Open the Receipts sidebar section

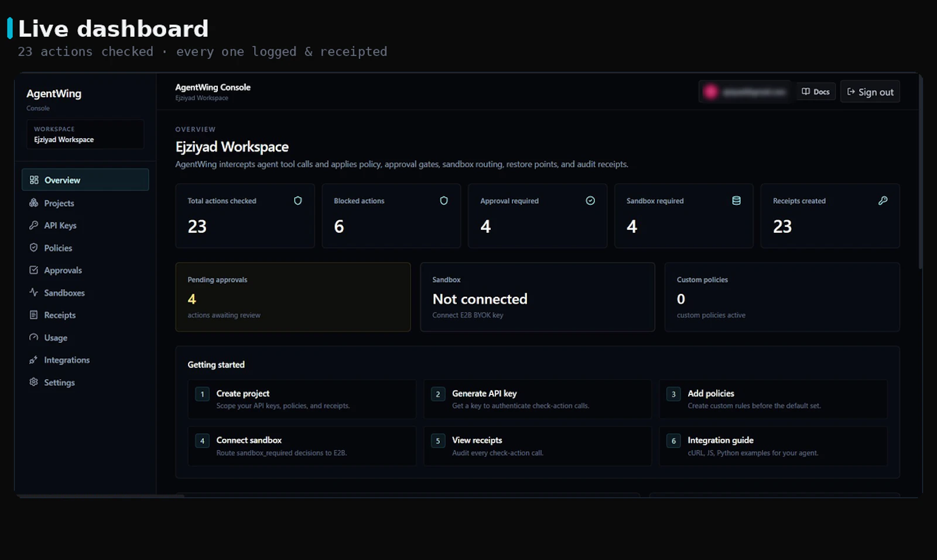85,315
